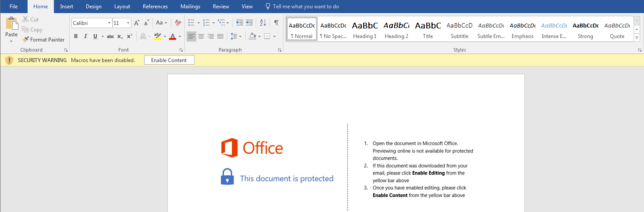This screenshot has width=644, height=212.
Task: Open the font size dropdown
Action: pyautogui.click(x=128, y=23)
